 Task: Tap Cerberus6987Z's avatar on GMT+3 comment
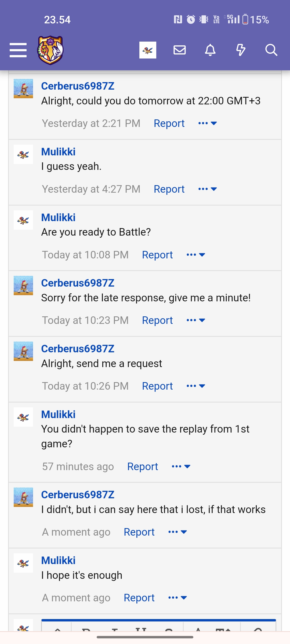pyautogui.click(x=23, y=89)
